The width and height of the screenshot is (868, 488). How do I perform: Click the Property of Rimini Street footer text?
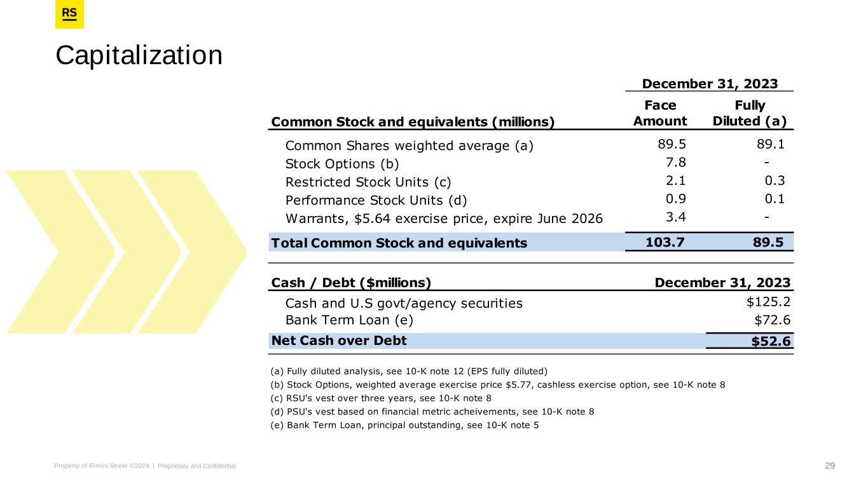146,466
